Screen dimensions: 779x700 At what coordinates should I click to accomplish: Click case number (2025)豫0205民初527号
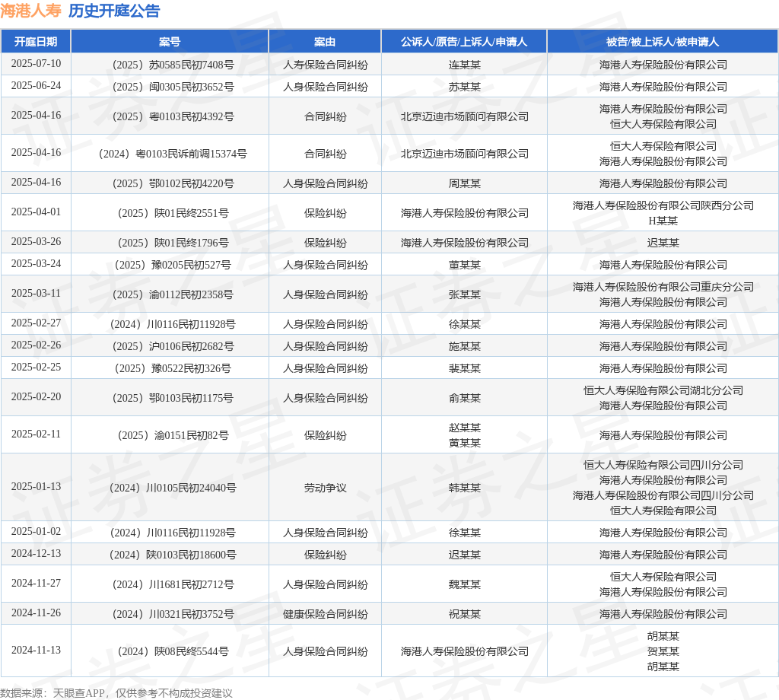[173, 265]
